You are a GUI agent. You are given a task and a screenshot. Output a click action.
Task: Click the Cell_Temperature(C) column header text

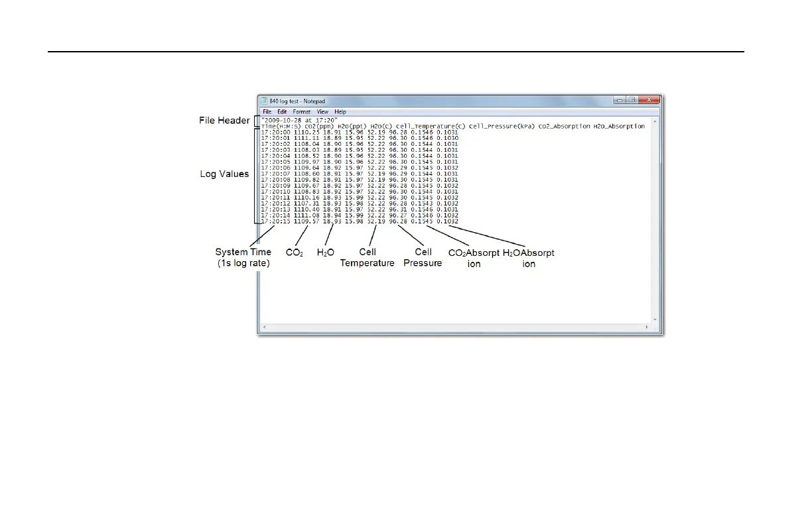click(431, 126)
